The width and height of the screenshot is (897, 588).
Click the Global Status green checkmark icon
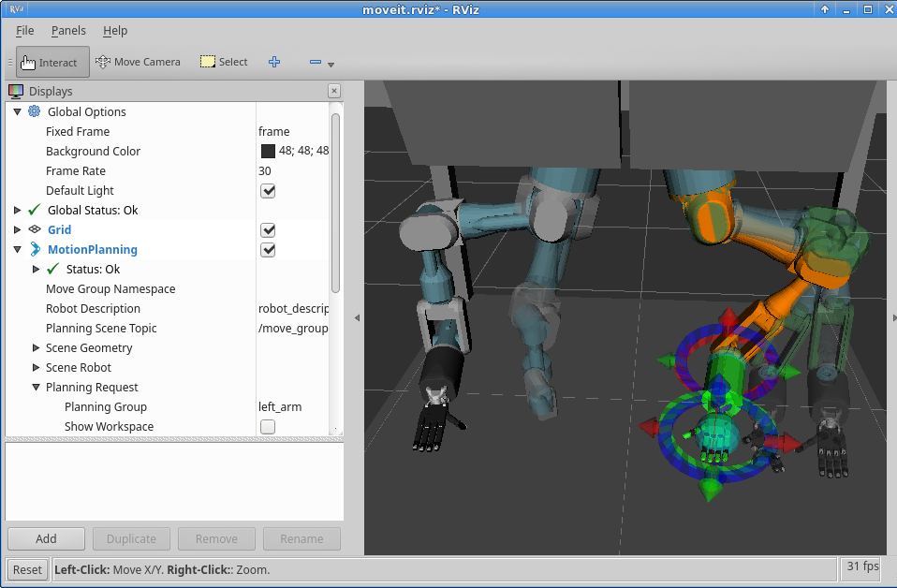pos(35,210)
